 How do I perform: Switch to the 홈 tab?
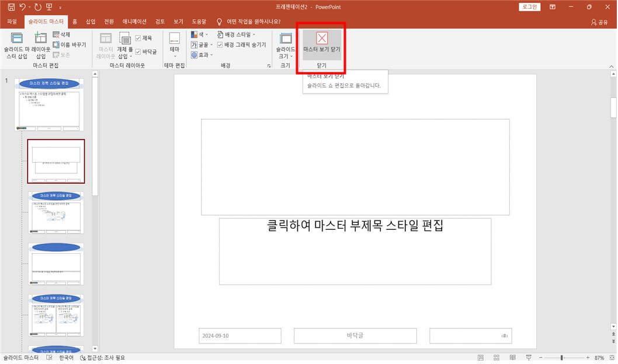pos(75,22)
